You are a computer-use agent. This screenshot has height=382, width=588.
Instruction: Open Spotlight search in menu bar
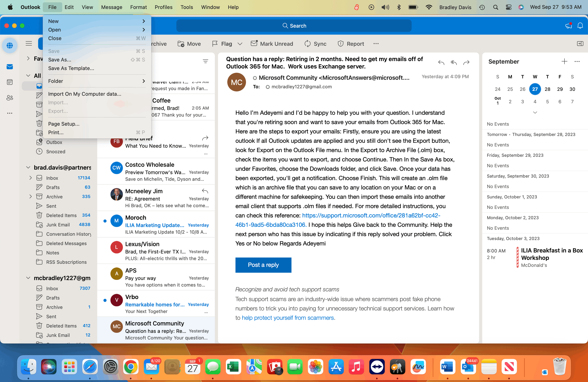[x=495, y=7]
